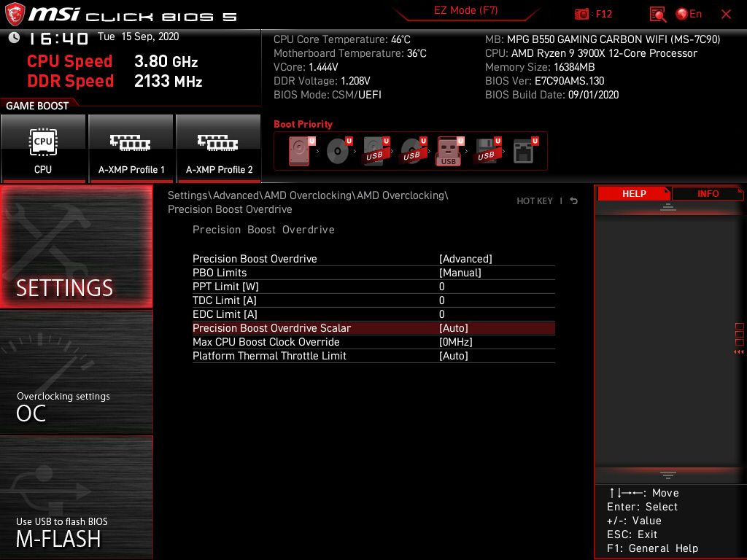Change language via En globe icon

point(689,15)
